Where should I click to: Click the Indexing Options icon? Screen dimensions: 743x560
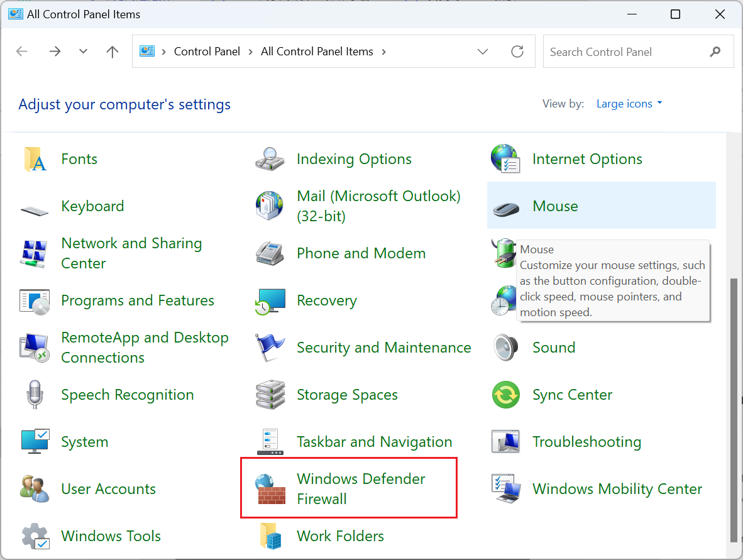270,159
